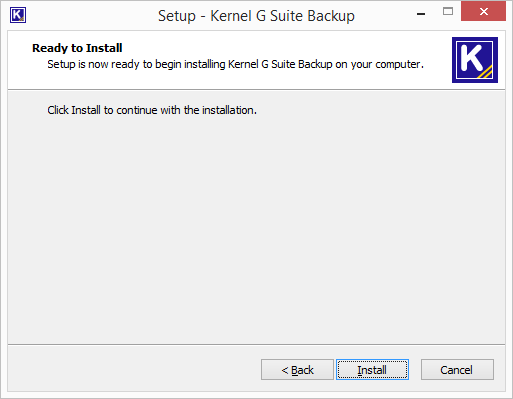
Task: Close the setup wizard with red X
Action: point(483,12)
